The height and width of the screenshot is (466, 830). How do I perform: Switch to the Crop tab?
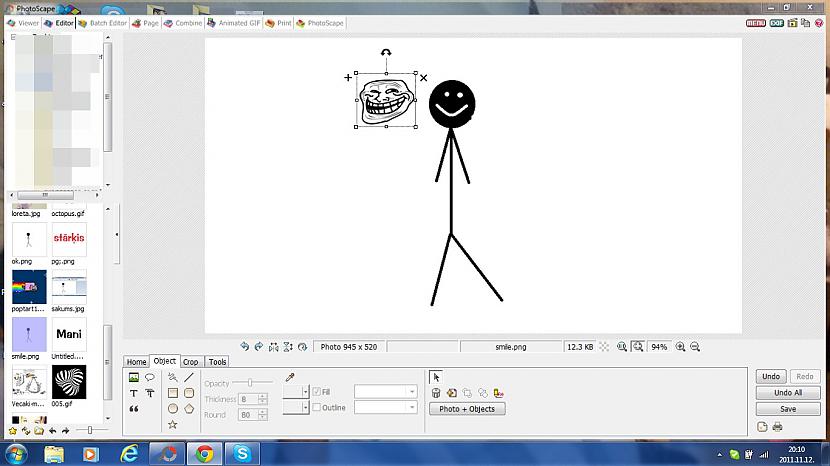coord(191,362)
